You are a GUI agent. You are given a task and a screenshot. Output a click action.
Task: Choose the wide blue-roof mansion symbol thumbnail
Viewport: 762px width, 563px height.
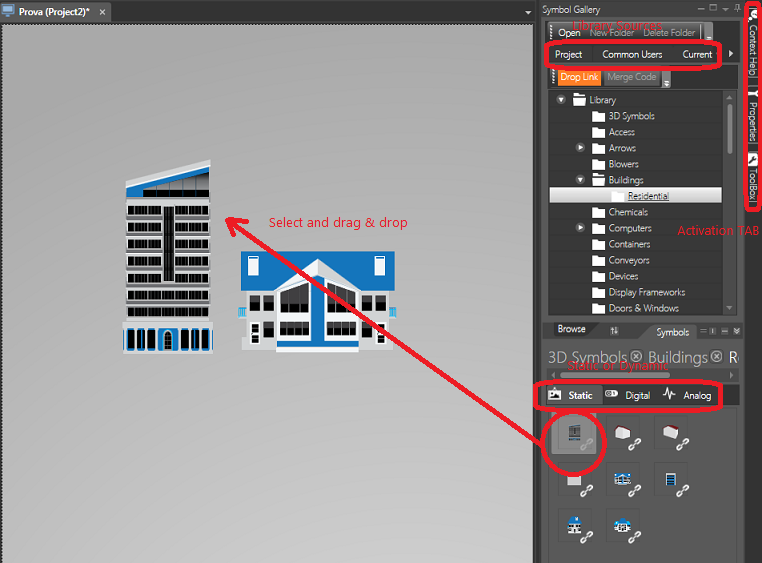point(622,479)
